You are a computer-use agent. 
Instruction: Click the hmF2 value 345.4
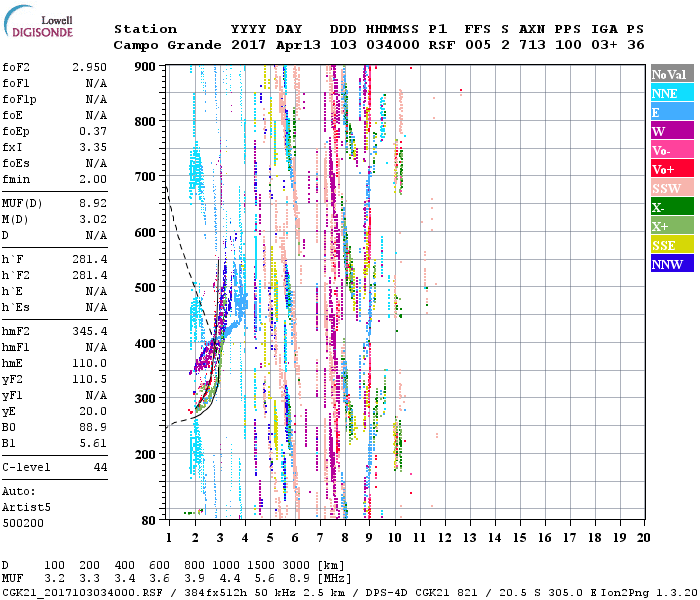89,331
